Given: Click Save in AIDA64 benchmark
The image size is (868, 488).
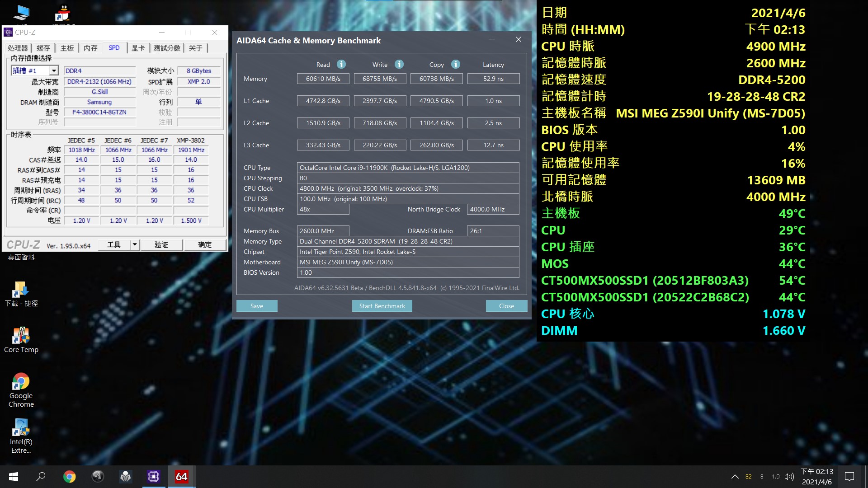Looking at the screenshot, I should pyautogui.click(x=257, y=306).
